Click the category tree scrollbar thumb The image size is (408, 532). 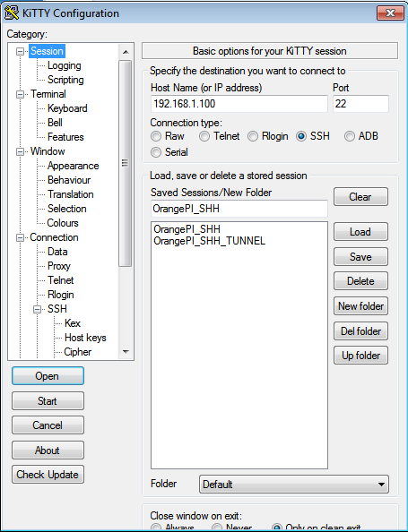click(x=126, y=163)
